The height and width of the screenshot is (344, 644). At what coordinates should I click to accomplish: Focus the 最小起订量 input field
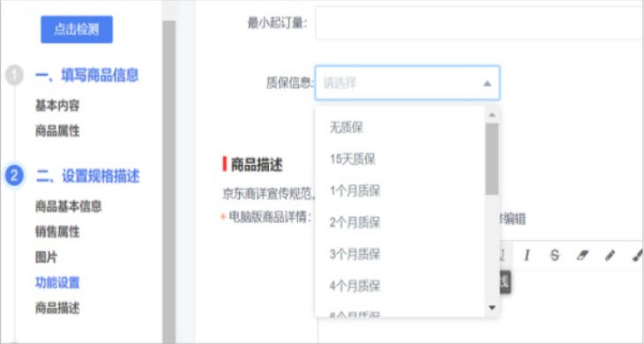pyautogui.click(x=479, y=23)
